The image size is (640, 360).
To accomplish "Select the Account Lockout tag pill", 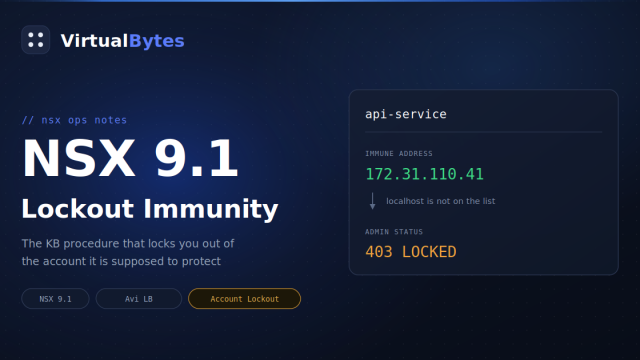I will [x=244, y=299].
